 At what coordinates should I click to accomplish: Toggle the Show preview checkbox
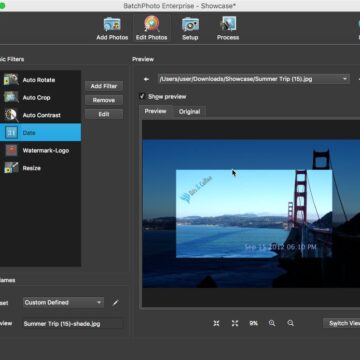[x=142, y=97]
